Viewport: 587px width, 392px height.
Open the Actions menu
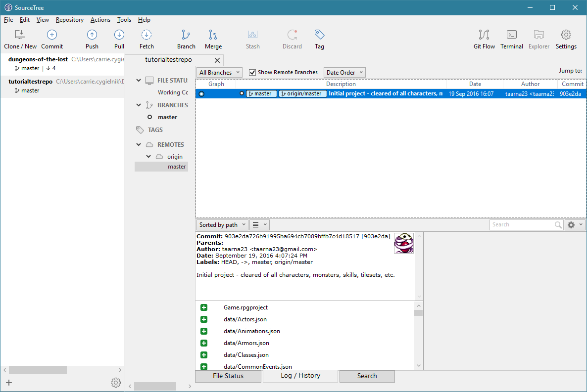[x=100, y=20]
